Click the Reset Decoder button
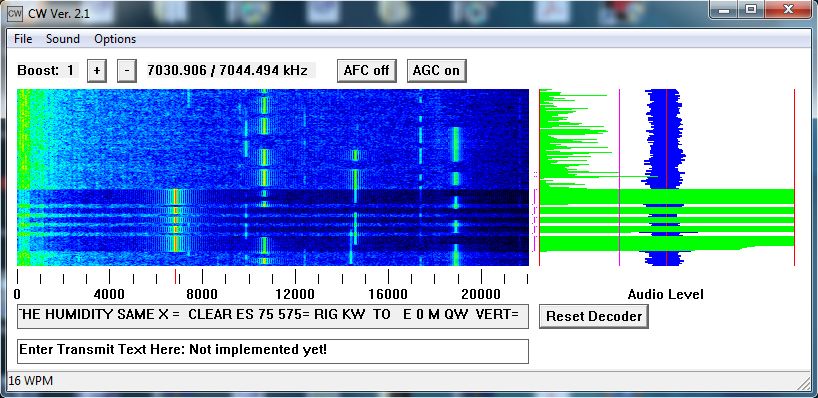This screenshot has height=398, width=818. pos(594,317)
